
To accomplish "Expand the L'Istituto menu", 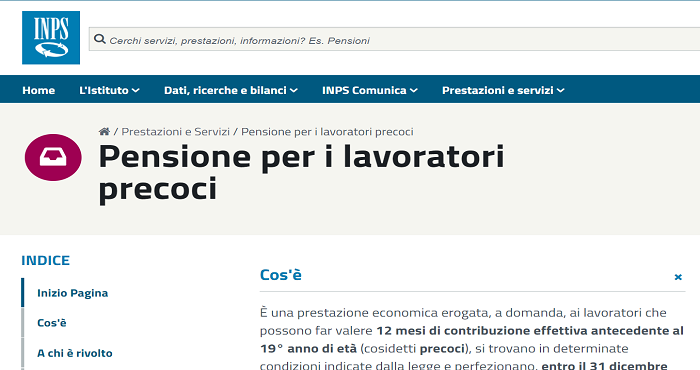I will coord(109,90).
